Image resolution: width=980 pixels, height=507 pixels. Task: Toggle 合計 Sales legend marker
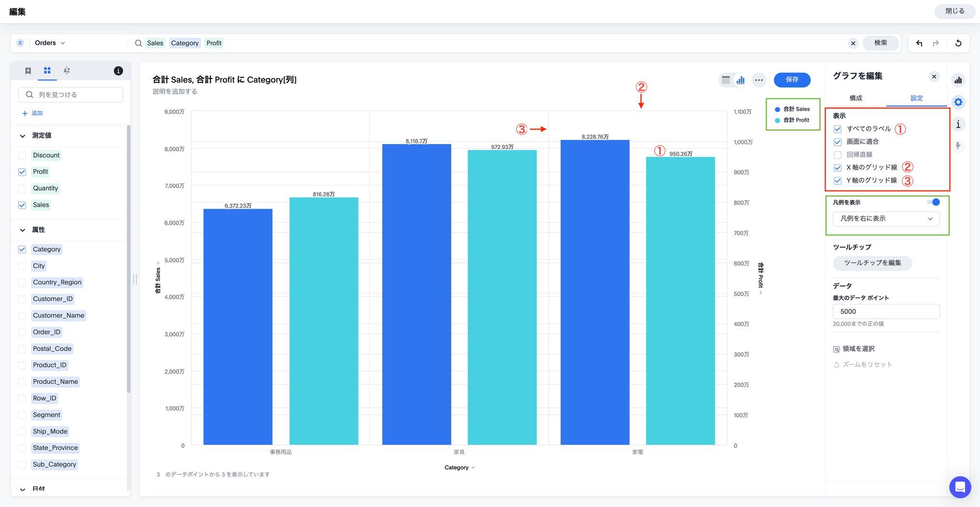click(x=777, y=109)
